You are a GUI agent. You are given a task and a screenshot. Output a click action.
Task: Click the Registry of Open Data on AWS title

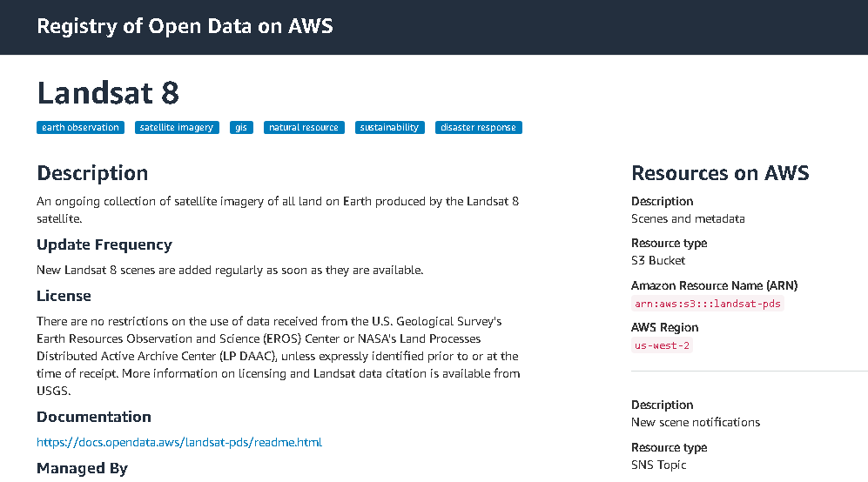click(x=185, y=25)
